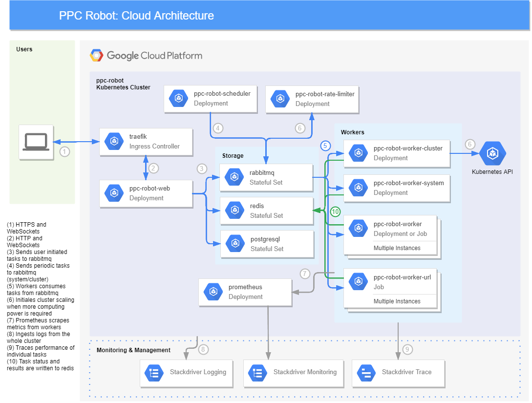Click legend item (3) Sends user initiated tasks

tap(37, 255)
